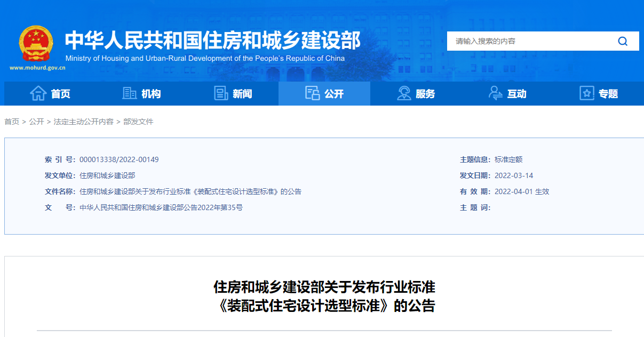Open the 首页 navigation tab
644x337 pixels.
[x=61, y=94]
